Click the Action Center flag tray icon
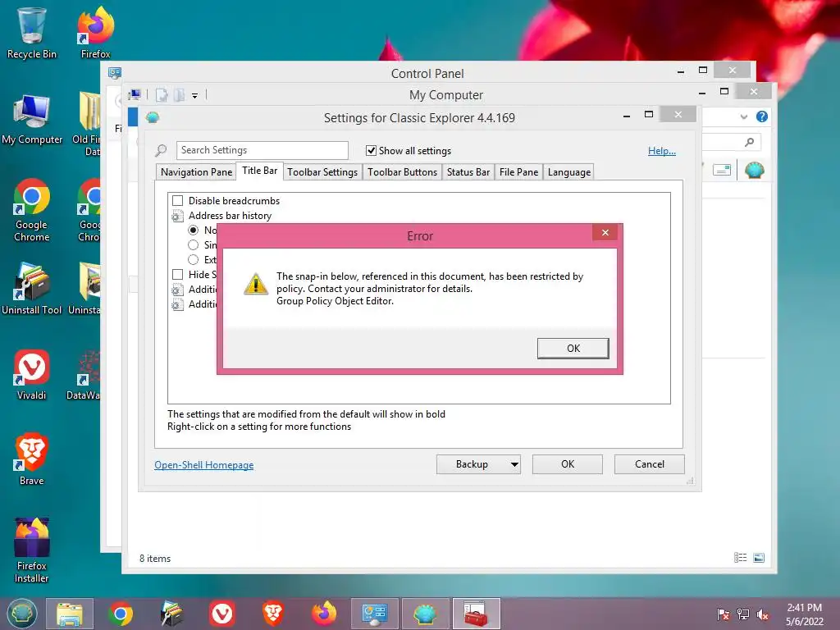840x630 pixels. [x=723, y=614]
